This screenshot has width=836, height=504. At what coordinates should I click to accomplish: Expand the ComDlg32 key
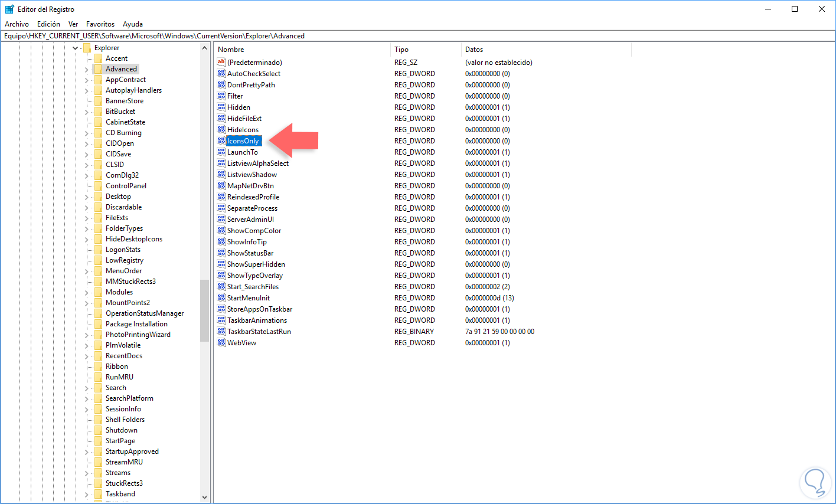point(86,175)
